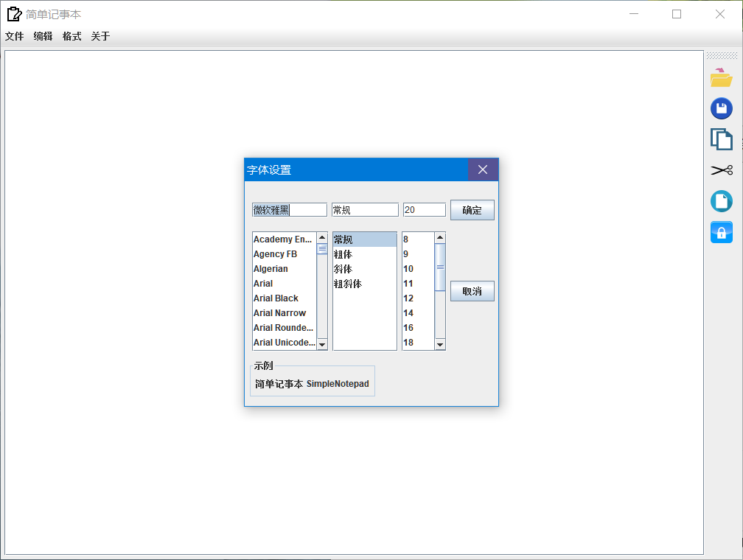The image size is (743, 560).
Task: Cancel the font dialog with 取消
Action: 472,291
